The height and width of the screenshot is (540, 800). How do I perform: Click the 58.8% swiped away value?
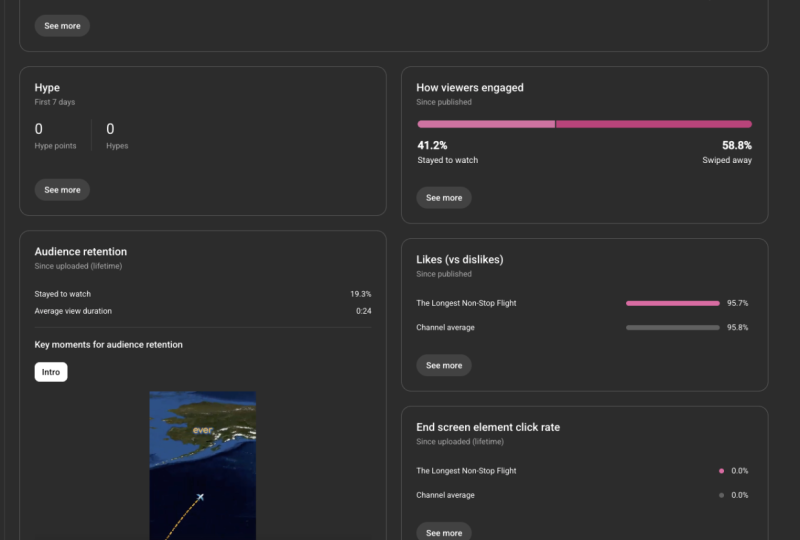pos(737,145)
